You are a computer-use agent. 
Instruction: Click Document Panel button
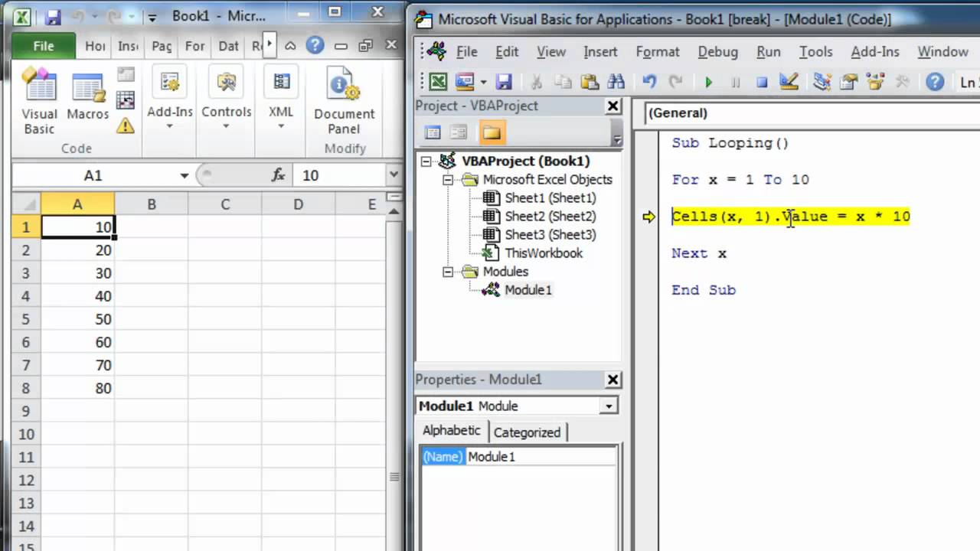coord(344,102)
